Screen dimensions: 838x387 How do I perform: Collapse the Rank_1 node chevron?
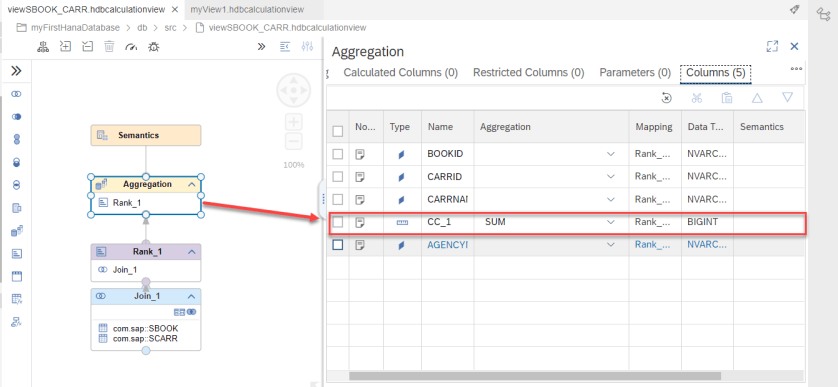(191, 252)
